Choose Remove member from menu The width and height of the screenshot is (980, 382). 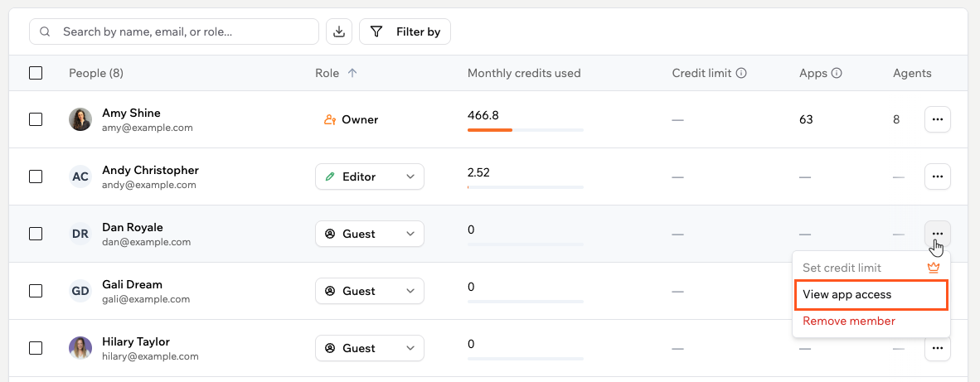point(871,321)
